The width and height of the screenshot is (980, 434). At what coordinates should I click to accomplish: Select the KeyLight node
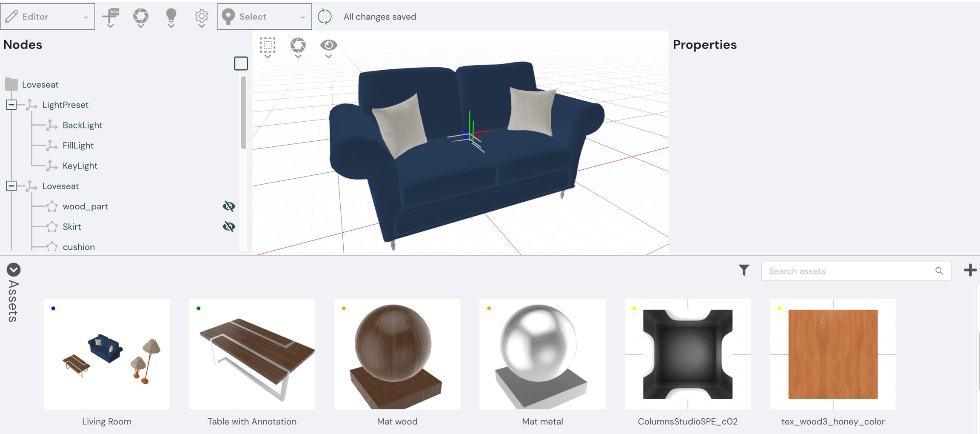coord(80,166)
